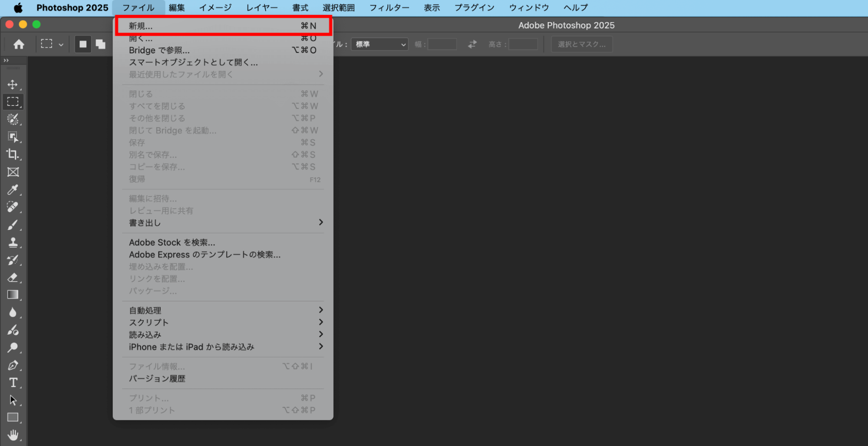Open the Photoshop 2025 application menu
This screenshot has height=446, width=868.
coord(72,8)
